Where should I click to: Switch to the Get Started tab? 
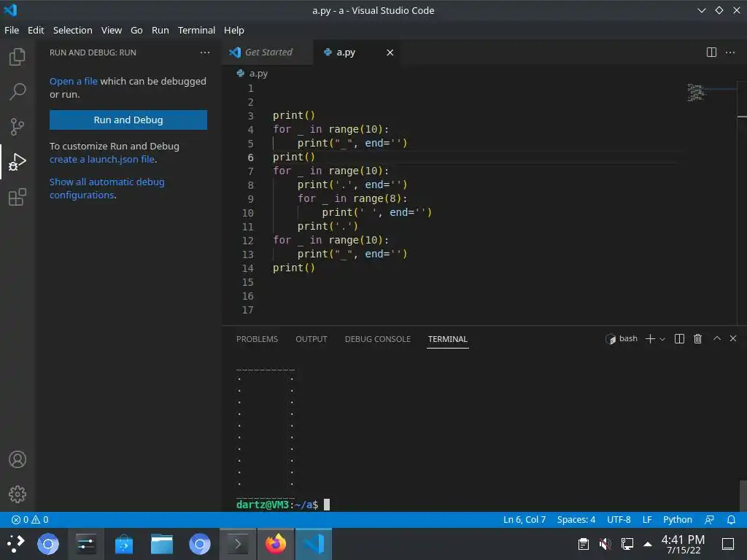pyautogui.click(x=267, y=52)
